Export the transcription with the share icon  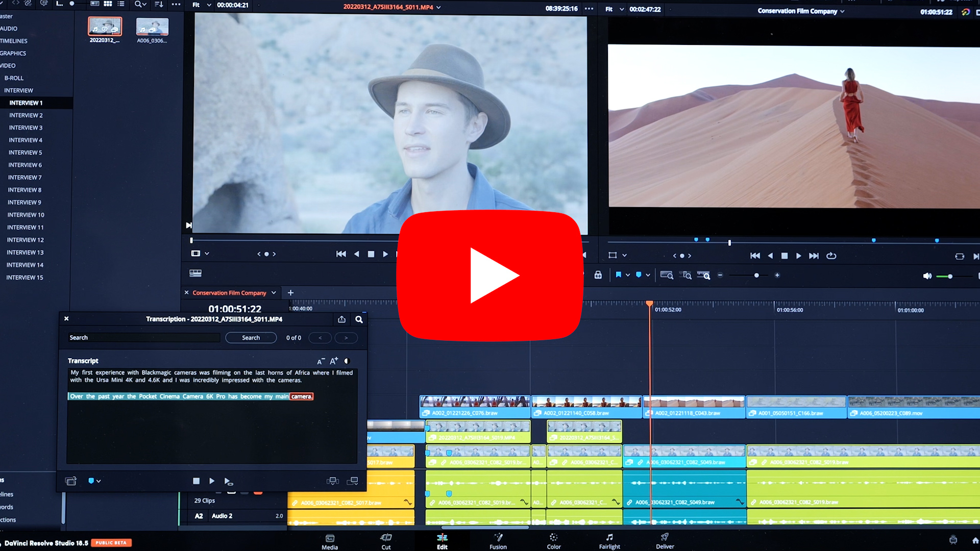pos(341,319)
